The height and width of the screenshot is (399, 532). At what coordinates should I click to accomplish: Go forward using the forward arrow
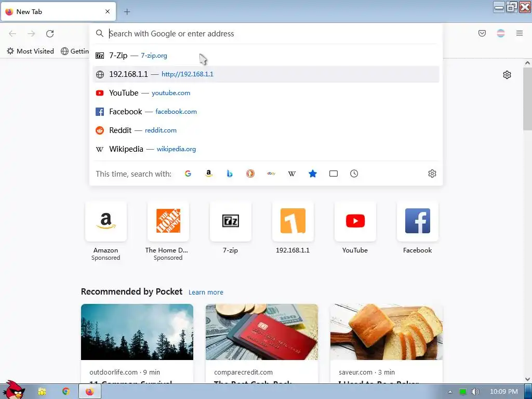tap(31, 34)
